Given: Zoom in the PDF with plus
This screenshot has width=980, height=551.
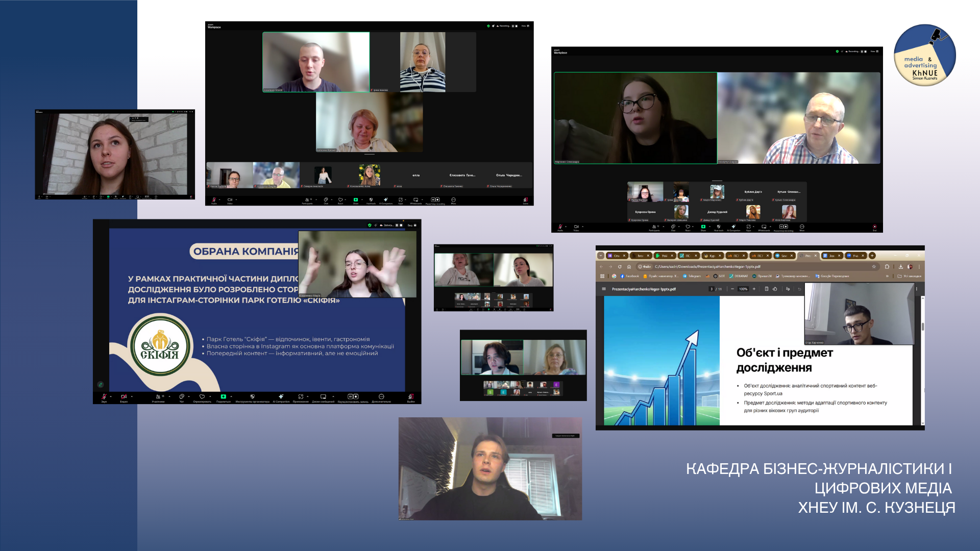Looking at the screenshot, I should [754, 289].
